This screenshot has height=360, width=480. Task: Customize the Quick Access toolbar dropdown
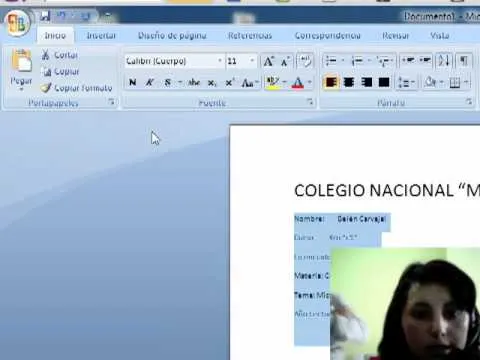coord(107,15)
